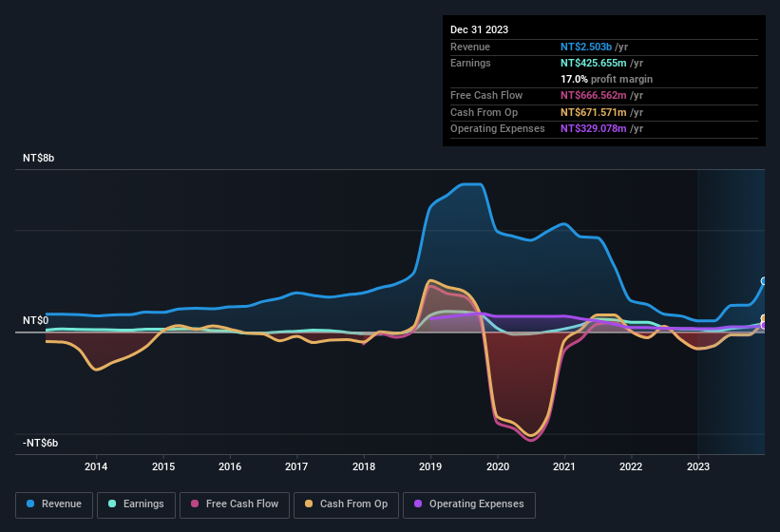The image size is (780, 532).
Task: Click the Cash From Op endpoint marker
Action: (x=764, y=319)
